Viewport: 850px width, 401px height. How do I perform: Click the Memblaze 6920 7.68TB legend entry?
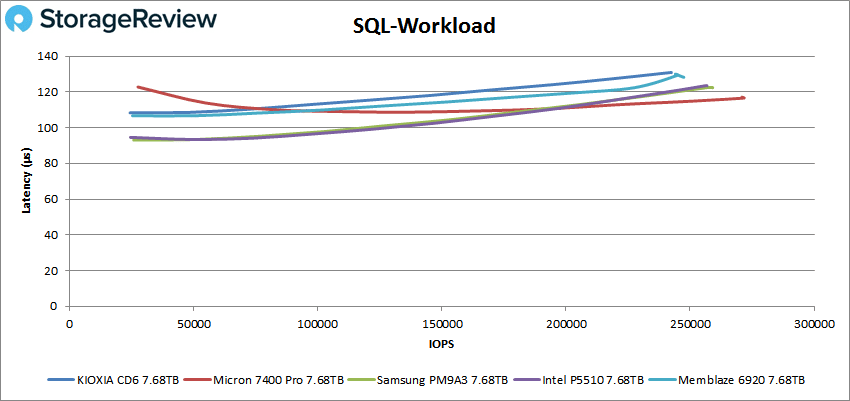coord(726,380)
